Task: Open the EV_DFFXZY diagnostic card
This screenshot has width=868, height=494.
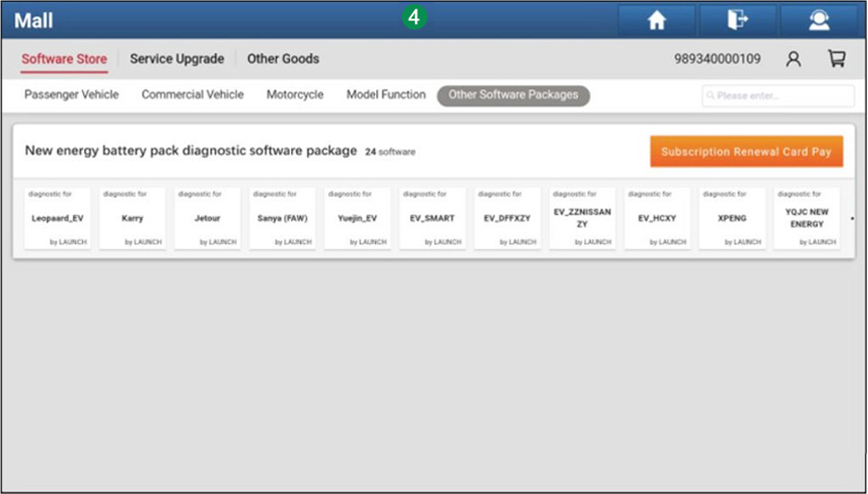Action: click(x=507, y=218)
